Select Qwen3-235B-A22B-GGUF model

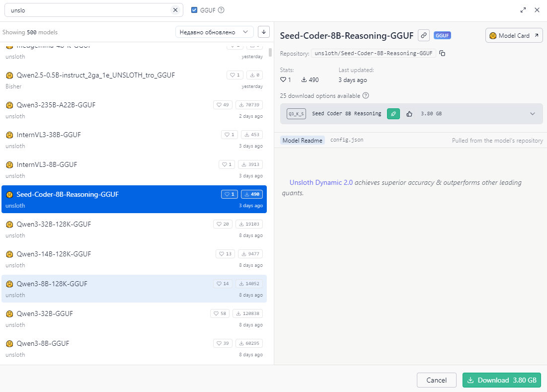tap(134, 110)
